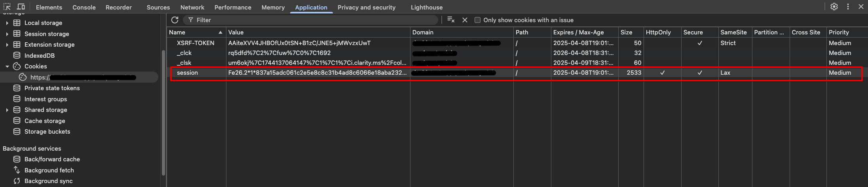The height and width of the screenshot is (187, 868).
Task: Switch to the Console tab
Action: [x=84, y=7]
